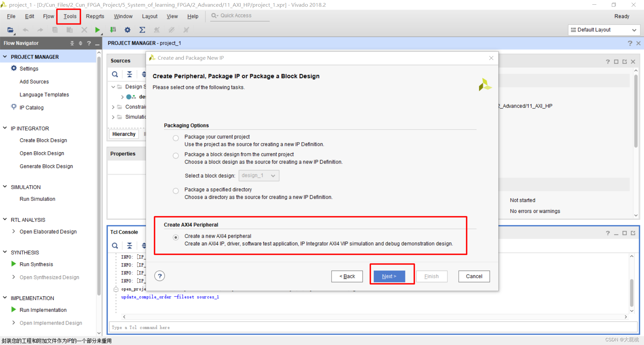Click the Redo arrow in toolbar
The image size is (644, 345).
(x=40, y=30)
